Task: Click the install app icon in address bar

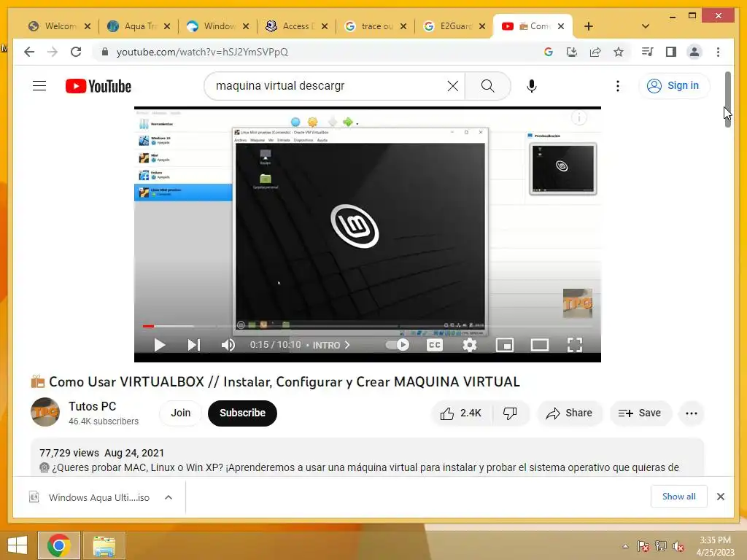Action: pos(572,52)
